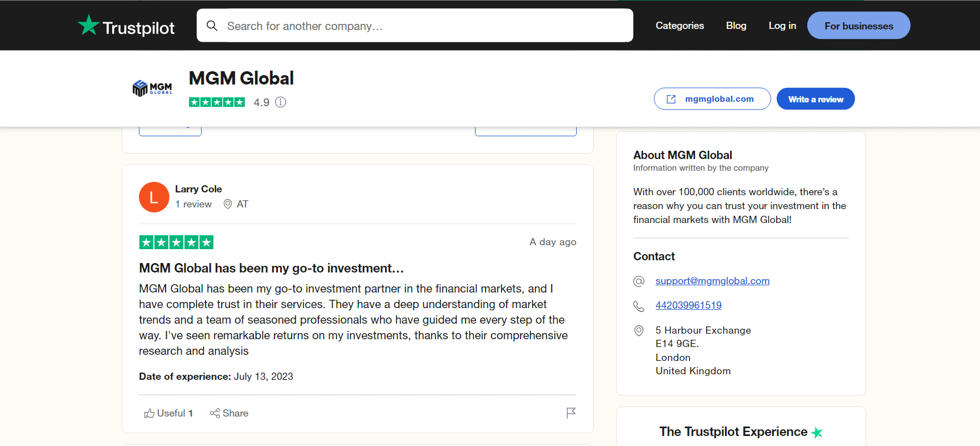Click the '5 Harbour Exchange' address line
Screen dimensions: 980x446
[x=703, y=330]
